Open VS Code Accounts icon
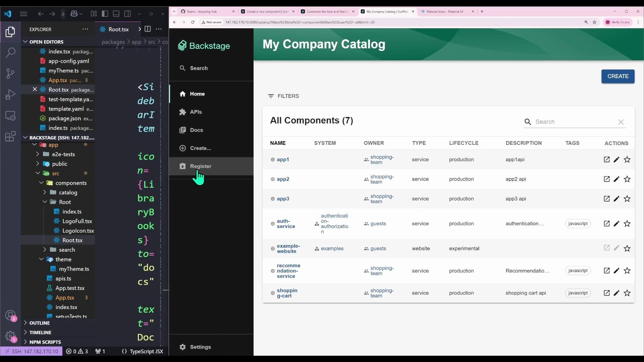This screenshot has height=362, width=644. tap(10, 315)
